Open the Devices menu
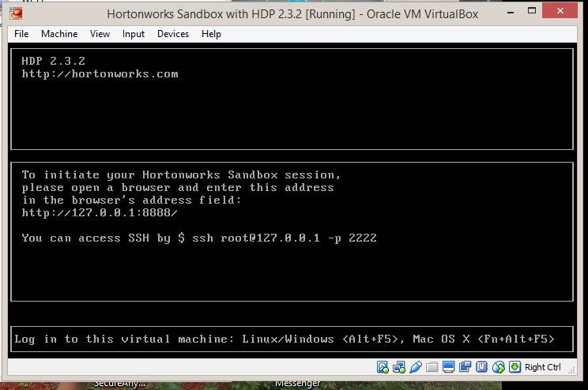Screen dimensions: 588x390 point(173,34)
